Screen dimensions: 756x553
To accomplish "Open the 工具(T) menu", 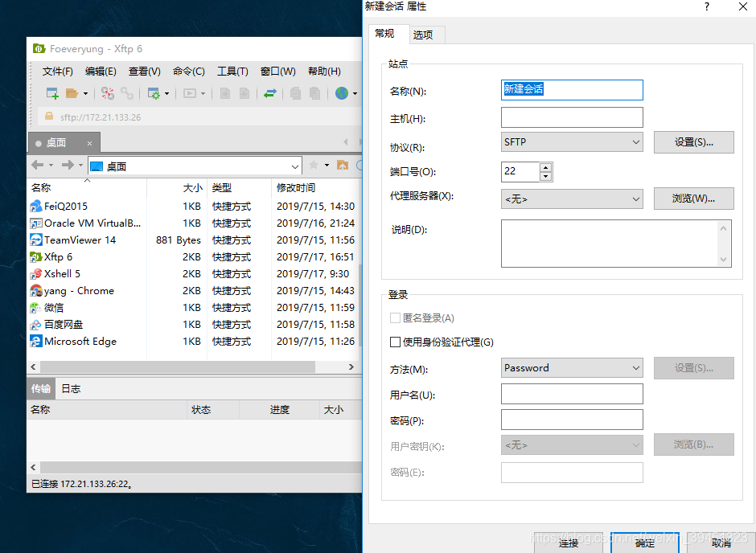I will pyautogui.click(x=232, y=72).
